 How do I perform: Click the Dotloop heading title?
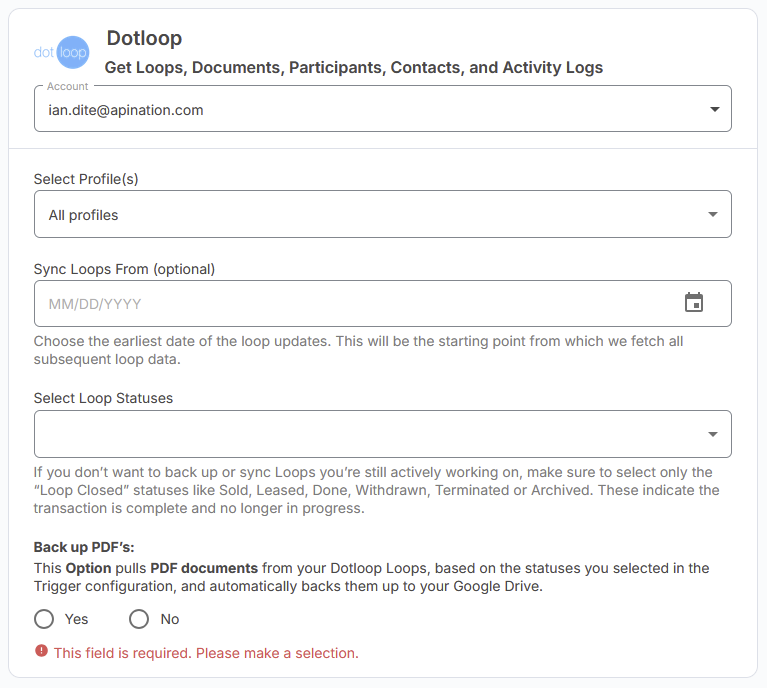(x=144, y=39)
